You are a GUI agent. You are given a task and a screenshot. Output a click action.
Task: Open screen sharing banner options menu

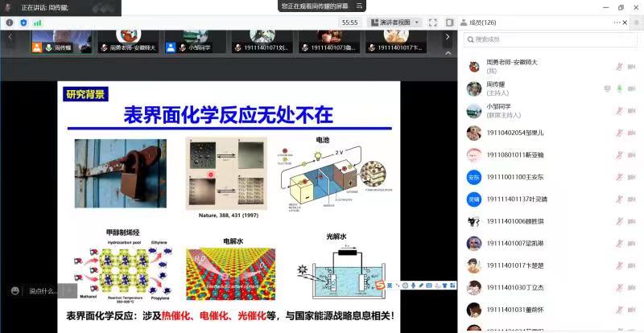[x=360, y=6]
